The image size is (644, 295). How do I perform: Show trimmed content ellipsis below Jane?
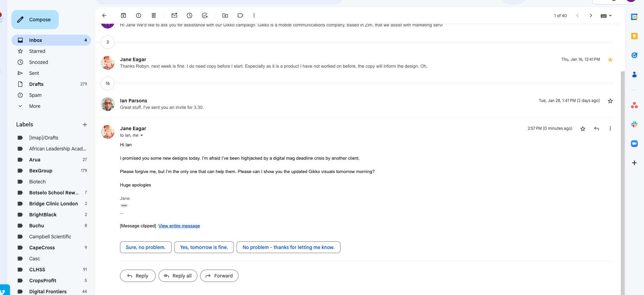124,206
